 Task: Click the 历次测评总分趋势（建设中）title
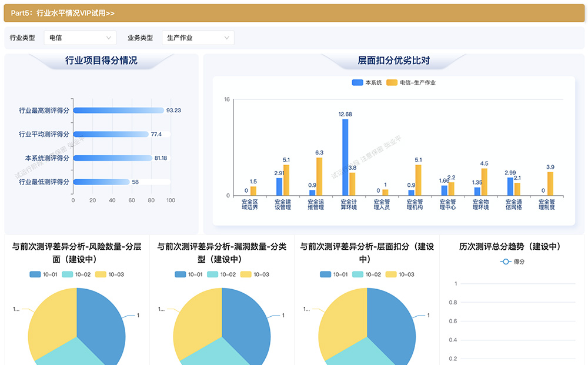point(512,247)
